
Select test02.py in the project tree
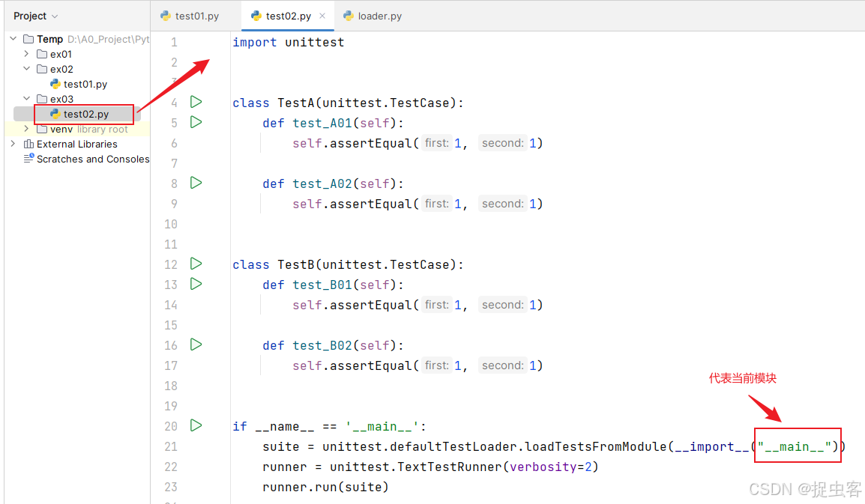pyautogui.click(x=86, y=114)
